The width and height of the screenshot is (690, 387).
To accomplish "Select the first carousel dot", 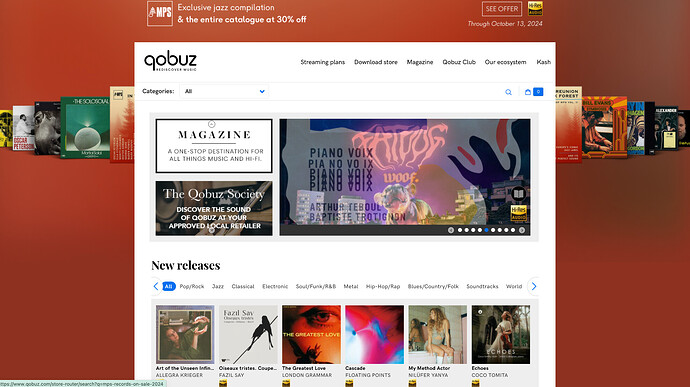I will pos(460,230).
